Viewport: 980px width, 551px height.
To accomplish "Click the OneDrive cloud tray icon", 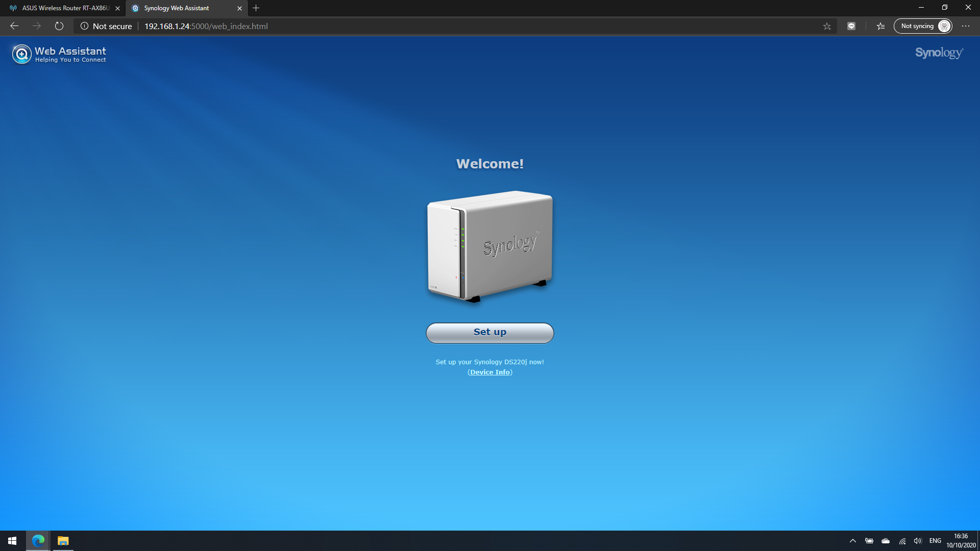I will point(886,541).
